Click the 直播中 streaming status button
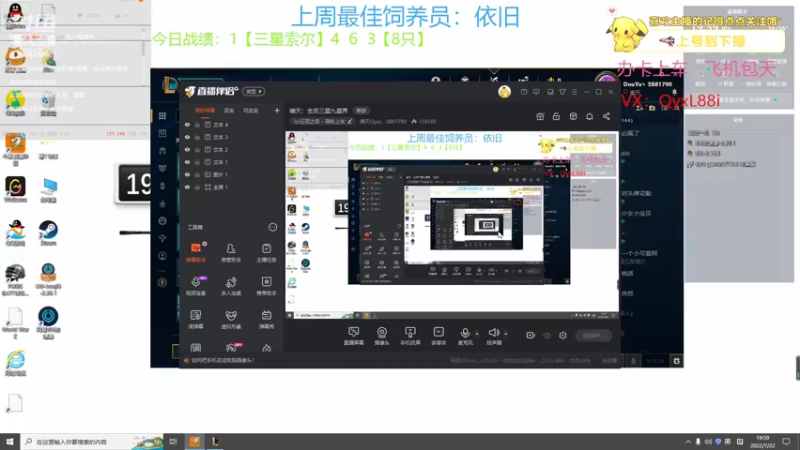The image size is (800, 450). pyautogui.click(x=593, y=335)
